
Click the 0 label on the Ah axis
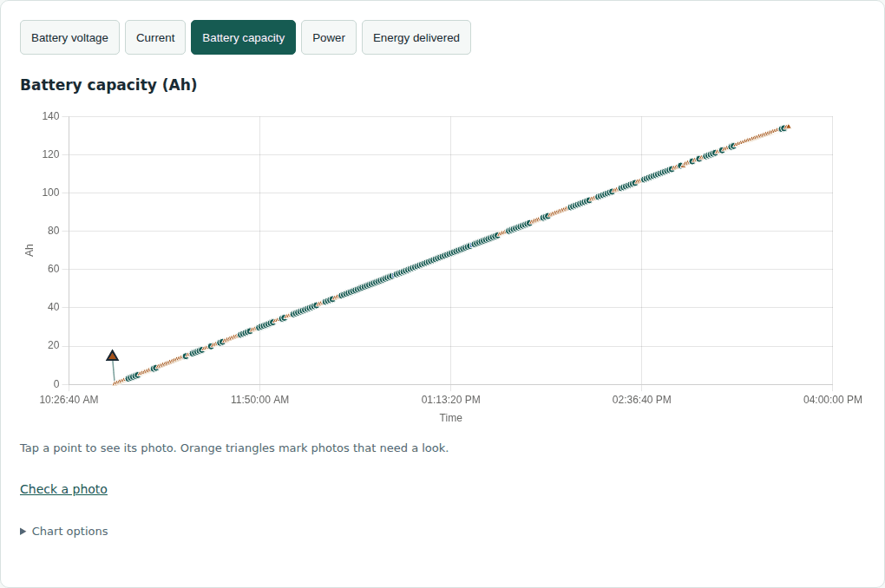[x=56, y=384]
